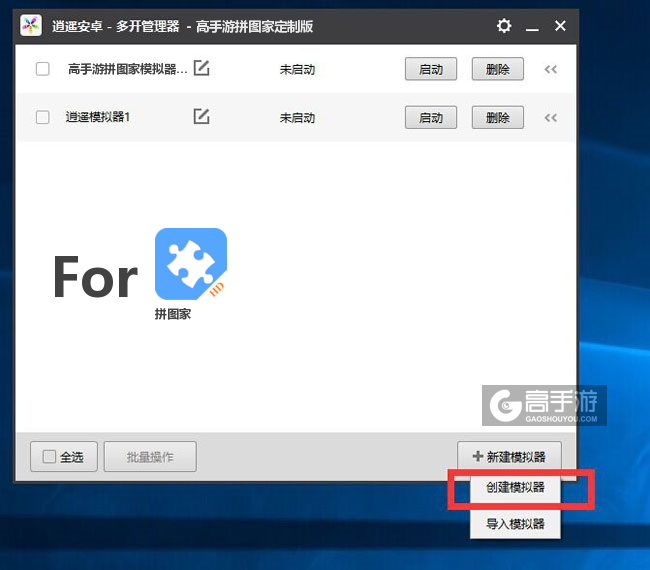Enable the 全选 select-all checkbox

50,457
